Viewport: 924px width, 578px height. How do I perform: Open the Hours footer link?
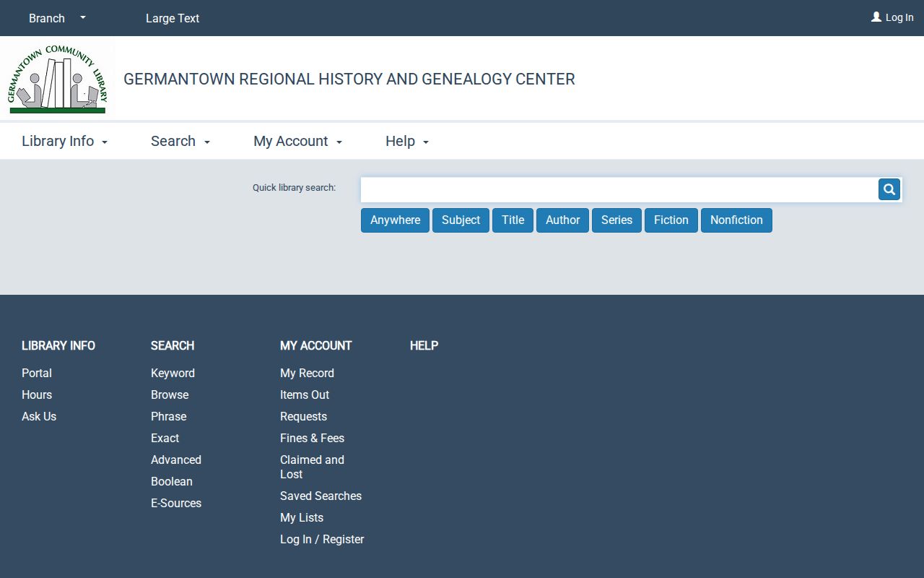click(x=37, y=394)
